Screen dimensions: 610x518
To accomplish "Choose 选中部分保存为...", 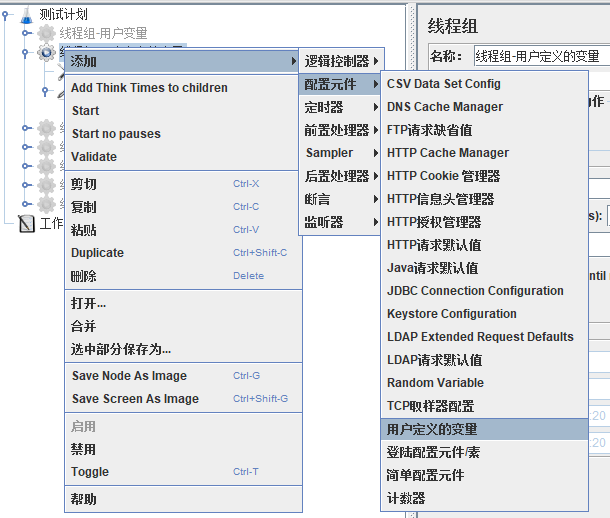I will click(183, 349).
